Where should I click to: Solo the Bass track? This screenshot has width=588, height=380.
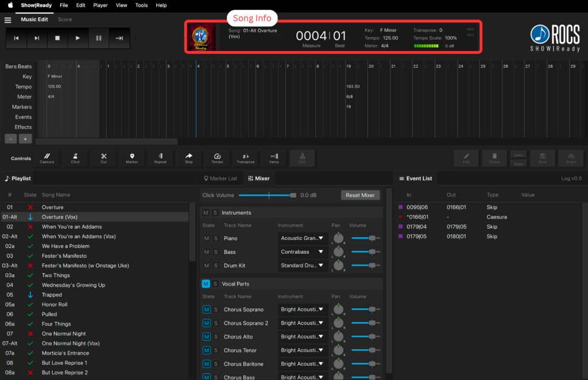[x=216, y=252]
